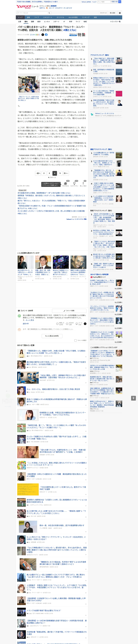Click the blue search icon in the top-right web search box
This screenshot has height=644, width=138.
pos(120,2)
